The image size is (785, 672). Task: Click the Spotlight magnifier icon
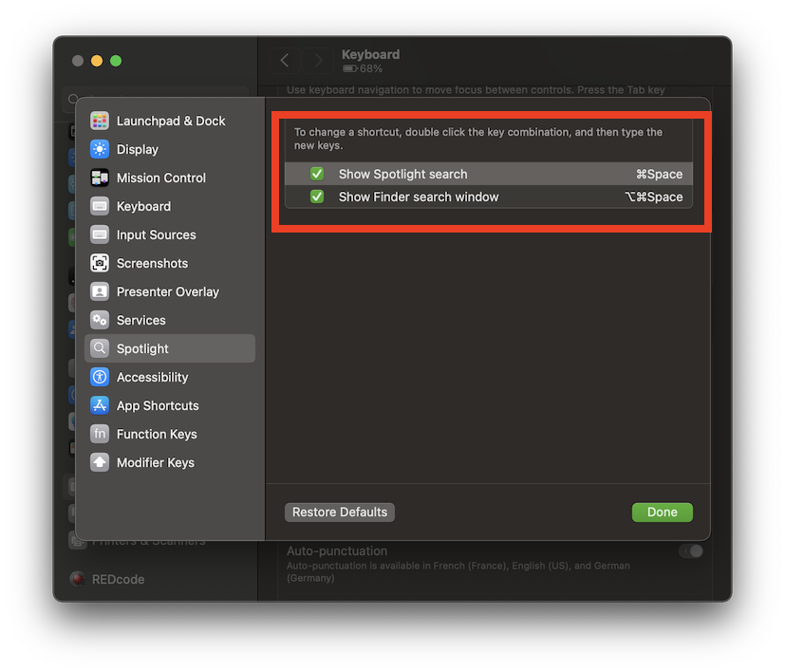click(x=100, y=348)
